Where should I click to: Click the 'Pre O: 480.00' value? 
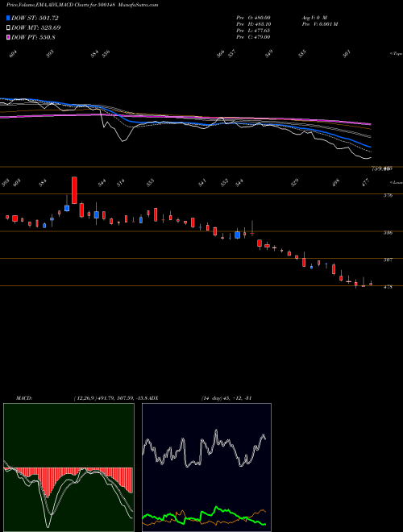click(253, 18)
